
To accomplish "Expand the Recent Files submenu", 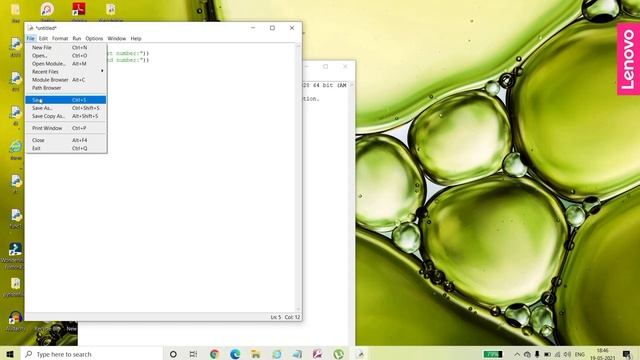I will click(x=66, y=72).
